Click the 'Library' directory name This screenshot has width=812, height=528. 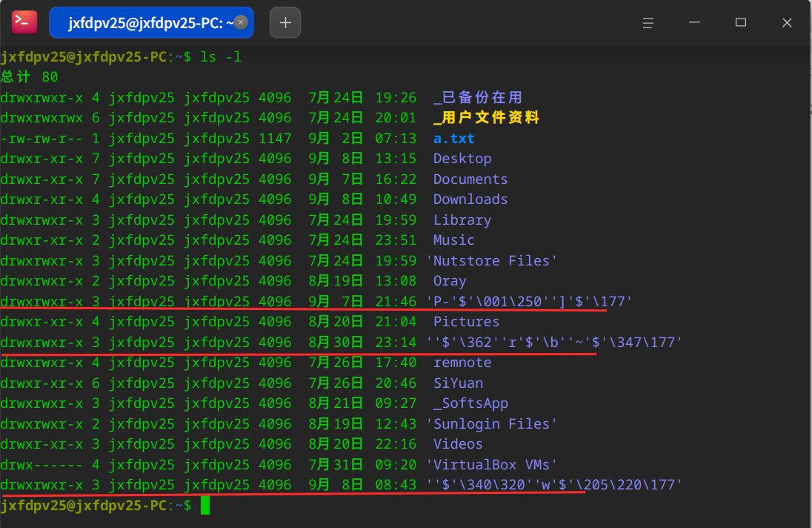pyautogui.click(x=462, y=220)
